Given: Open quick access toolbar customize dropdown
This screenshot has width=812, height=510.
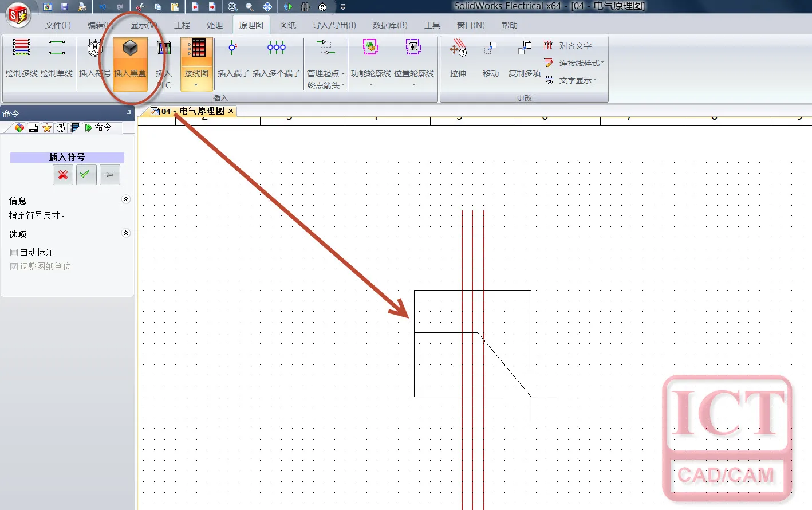Looking at the screenshot, I should (343, 7).
